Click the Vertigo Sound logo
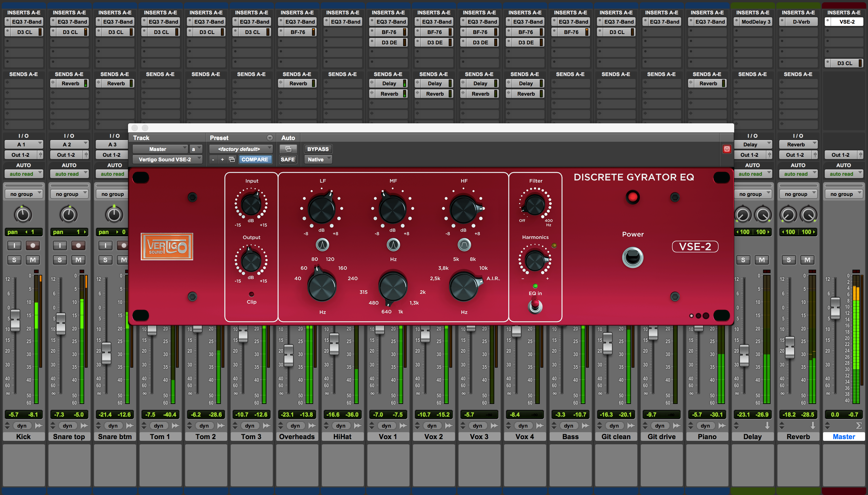Viewport: 868px width, 495px height. pyautogui.click(x=167, y=246)
